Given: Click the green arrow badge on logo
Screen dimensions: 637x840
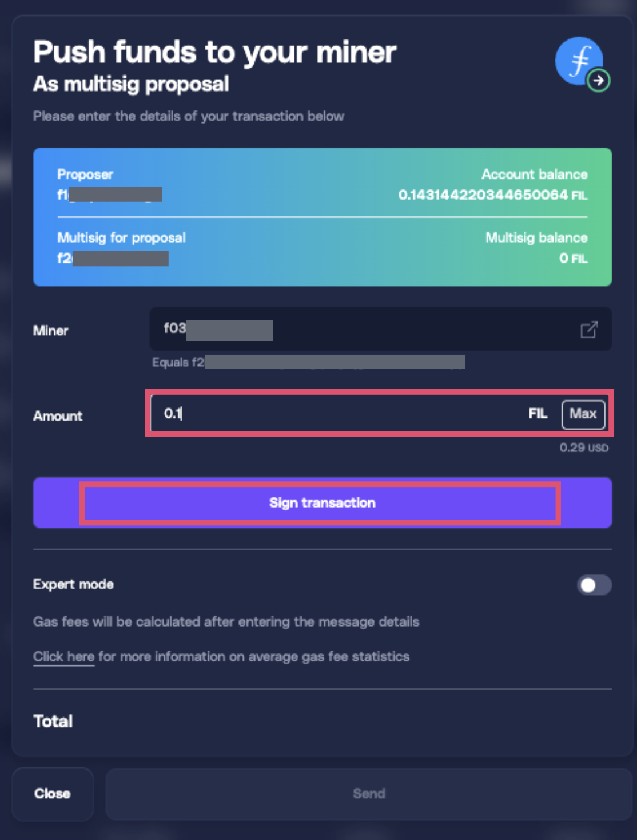Looking at the screenshot, I should 599,81.
